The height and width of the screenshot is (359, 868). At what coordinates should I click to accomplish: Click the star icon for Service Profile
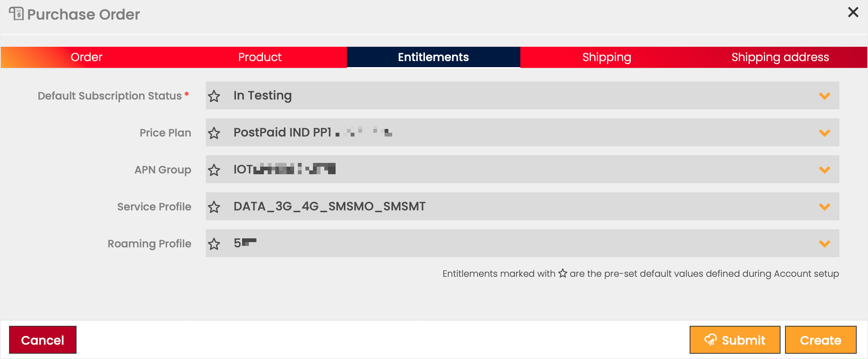point(214,207)
